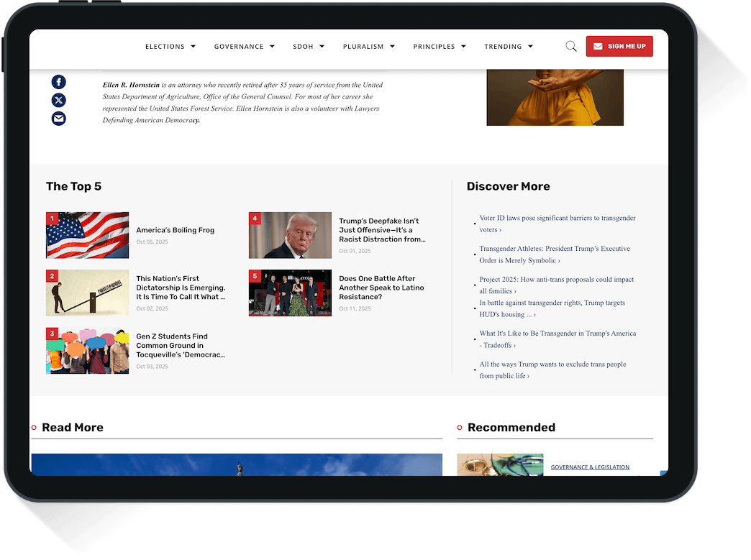Viewport: 751px width, 560px height.
Task: Open the Transgender Athletes executive order link
Action: point(555,254)
